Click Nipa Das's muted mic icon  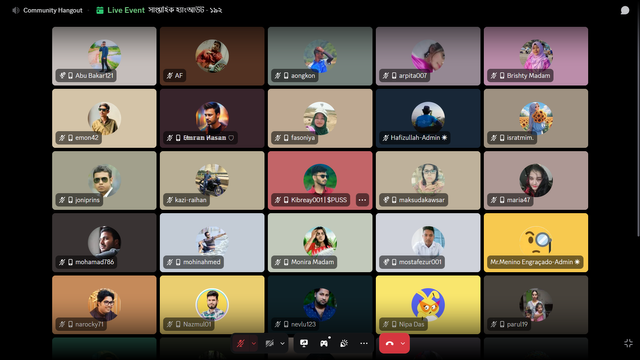(386, 324)
